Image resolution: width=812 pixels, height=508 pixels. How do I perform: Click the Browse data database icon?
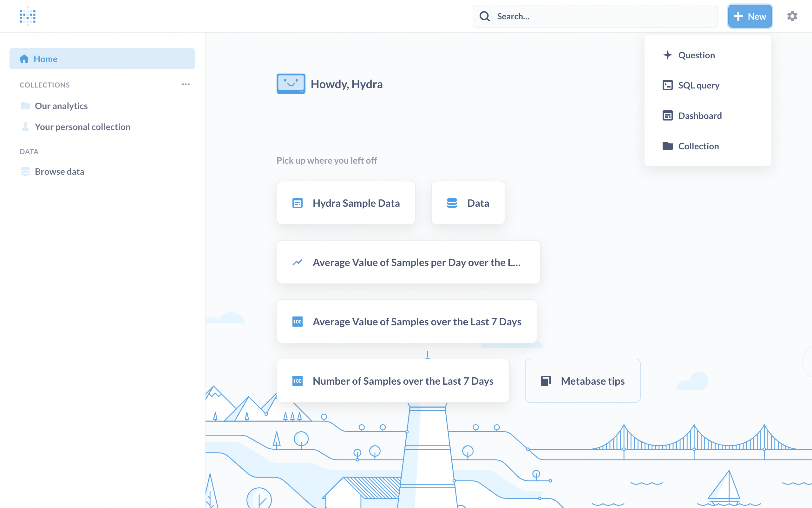point(25,171)
